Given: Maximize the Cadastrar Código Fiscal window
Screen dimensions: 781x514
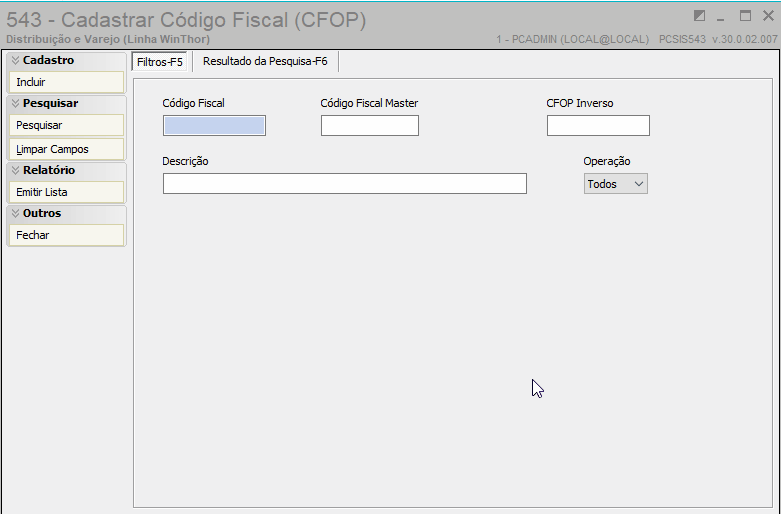Looking at the screenshot, I should coord(745,16).
